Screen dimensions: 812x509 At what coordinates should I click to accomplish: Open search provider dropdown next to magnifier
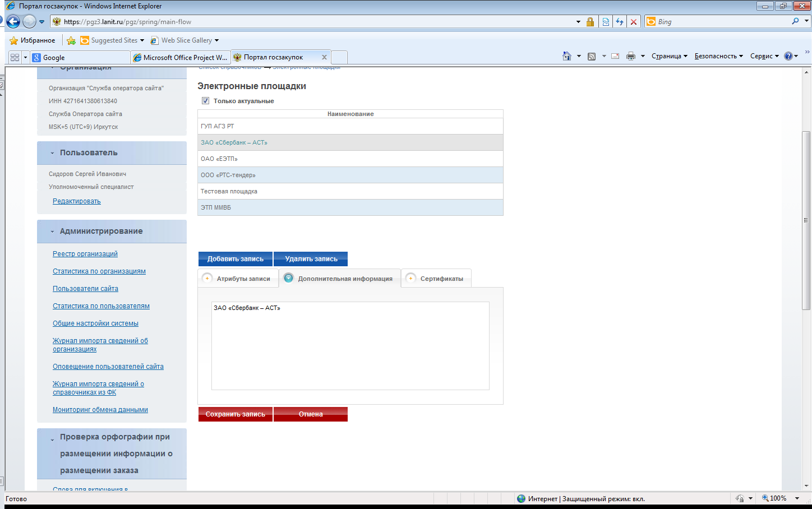pos(806,21)
